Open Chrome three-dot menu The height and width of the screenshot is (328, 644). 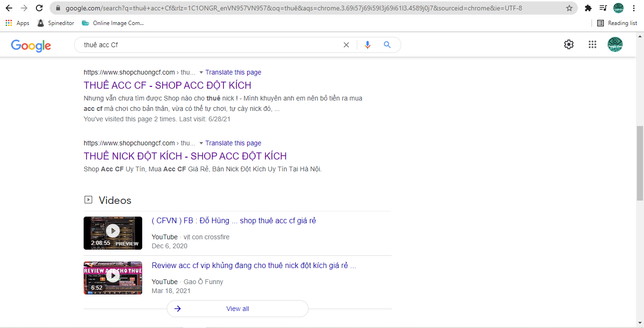coord(634,8)
